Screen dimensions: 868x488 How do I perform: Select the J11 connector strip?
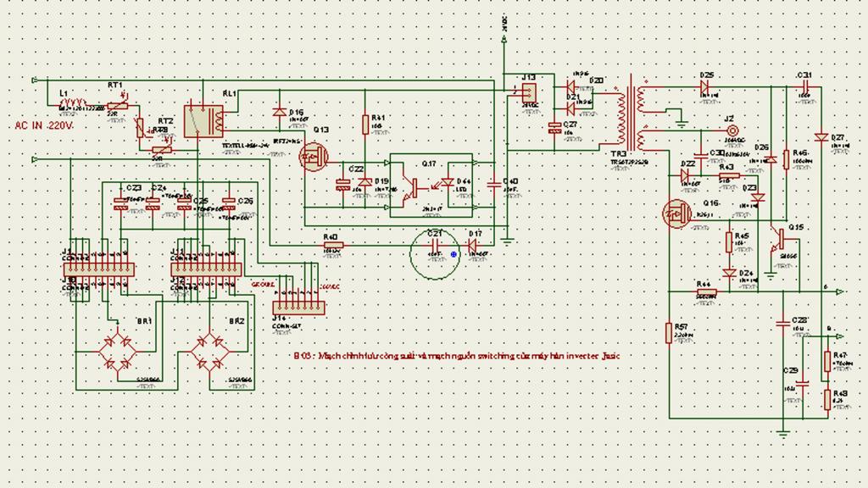coord(207,269)
